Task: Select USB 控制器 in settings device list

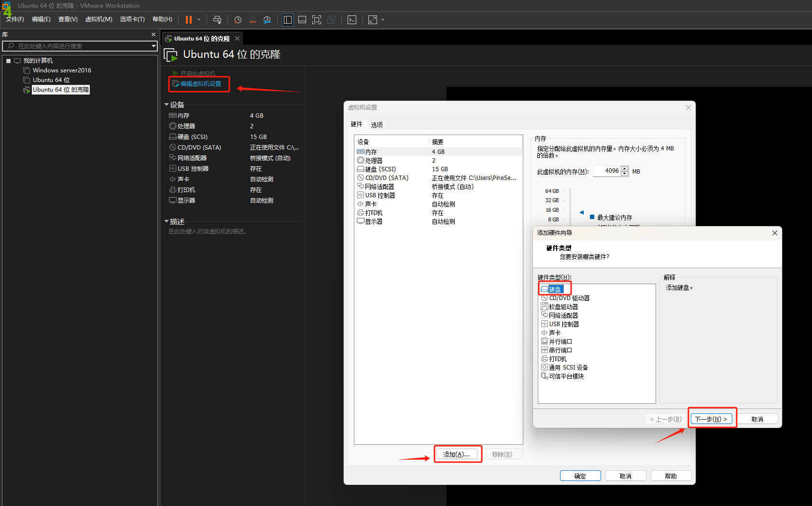Action: point(438,195)
